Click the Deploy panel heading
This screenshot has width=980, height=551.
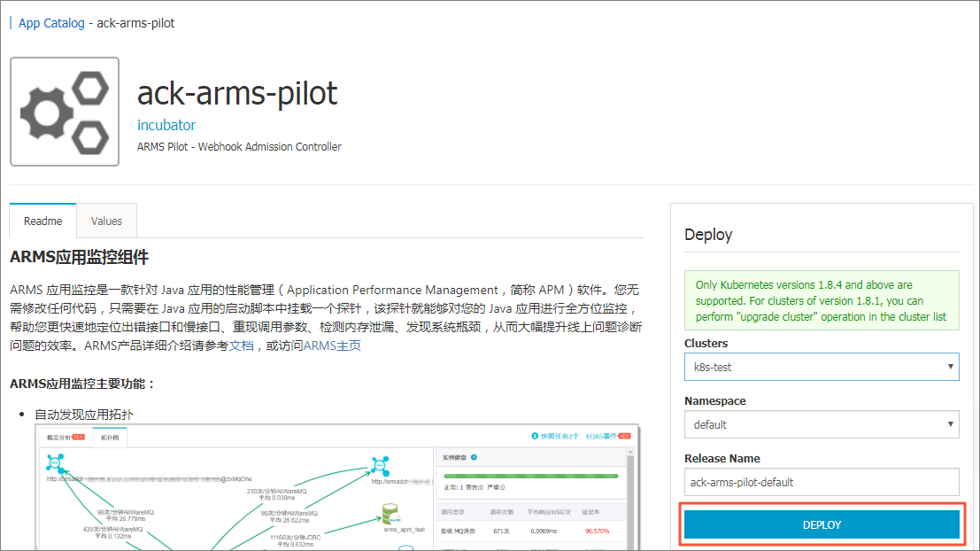(x=708, y=235)
